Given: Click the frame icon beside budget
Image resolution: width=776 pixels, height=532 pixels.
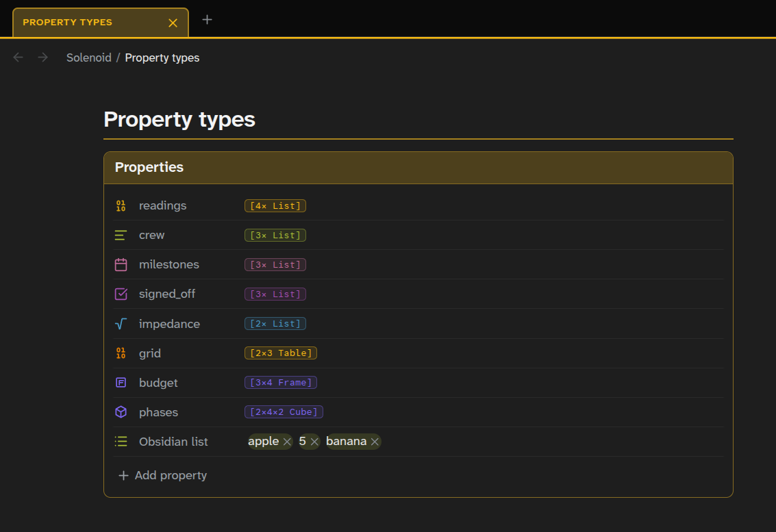Looking at the screenshot, I should (x=121, y=383).
